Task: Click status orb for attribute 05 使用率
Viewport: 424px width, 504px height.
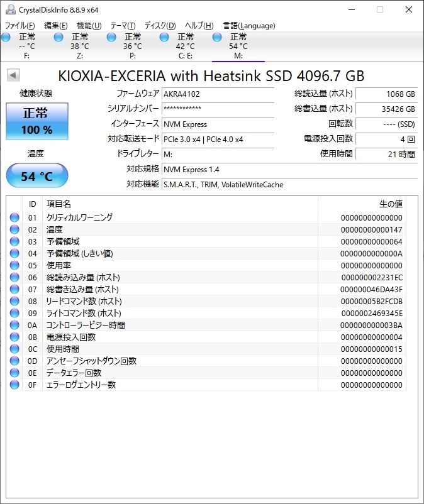Action: (14, 265)
